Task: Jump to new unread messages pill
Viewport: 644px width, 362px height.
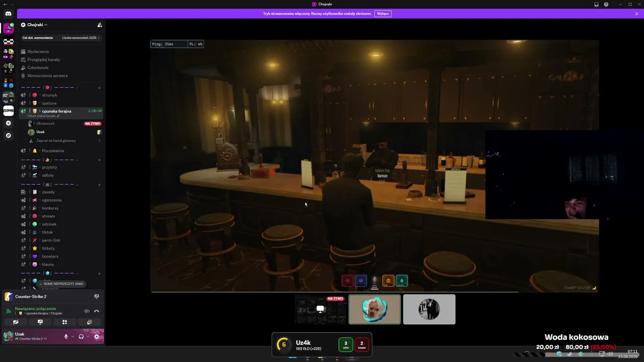Action: 61,284
